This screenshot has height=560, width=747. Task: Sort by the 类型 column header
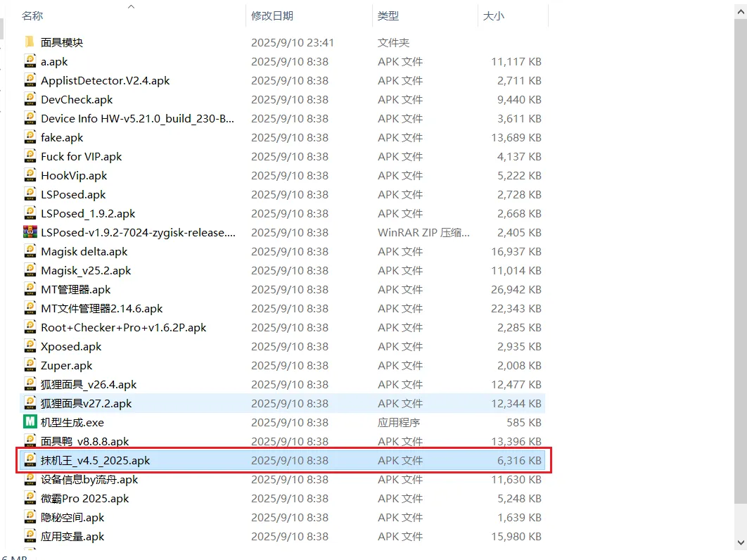coord(388,15)
